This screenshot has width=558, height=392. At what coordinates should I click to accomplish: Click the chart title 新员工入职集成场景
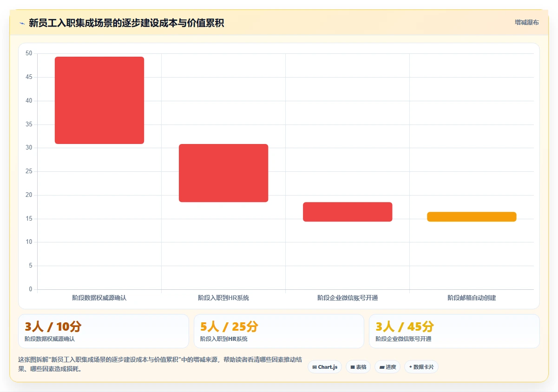click(x=126, y=23)
